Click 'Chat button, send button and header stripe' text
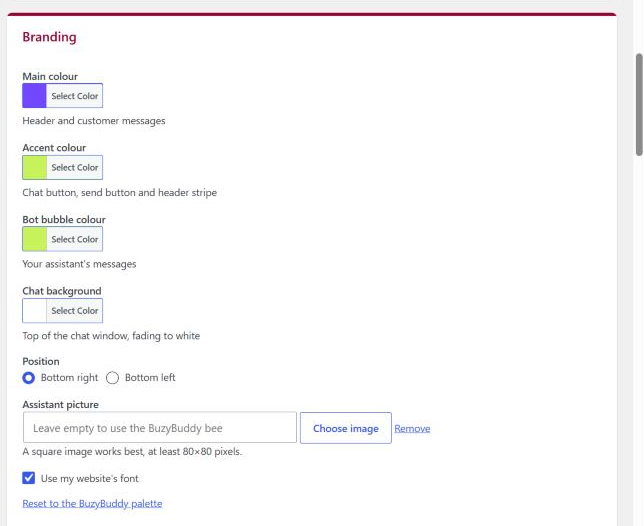The height and width of the screenshot is (526, 644). click(x=120, y=193)
